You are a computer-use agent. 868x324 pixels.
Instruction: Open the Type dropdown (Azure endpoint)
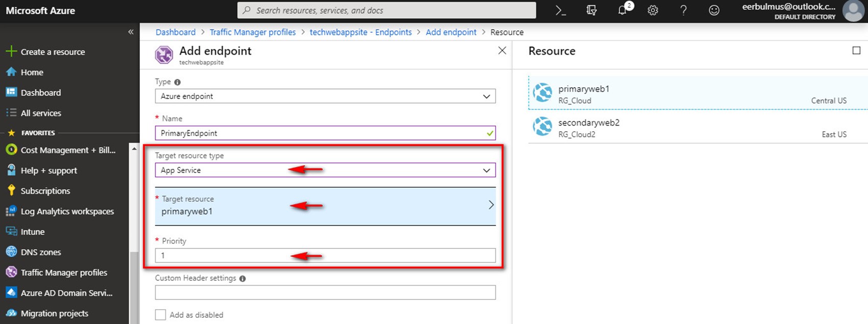tap(325, 96)
